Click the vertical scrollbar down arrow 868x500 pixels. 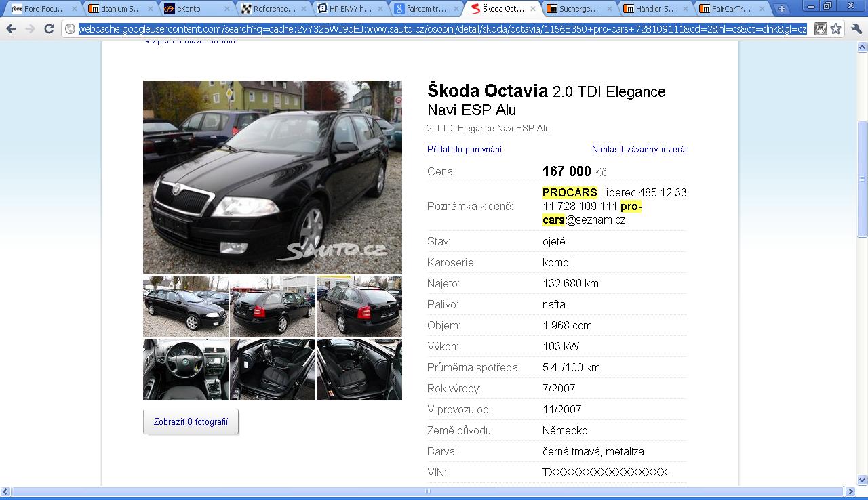point(862,480)
